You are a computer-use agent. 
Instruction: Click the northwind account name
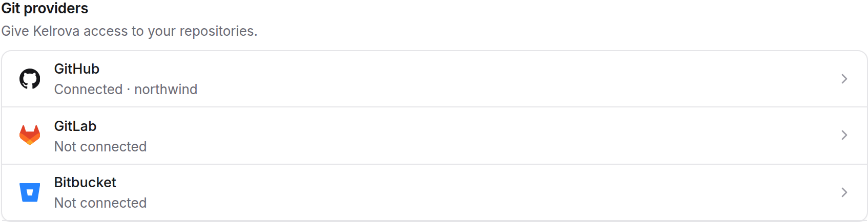tap(166, 90)
